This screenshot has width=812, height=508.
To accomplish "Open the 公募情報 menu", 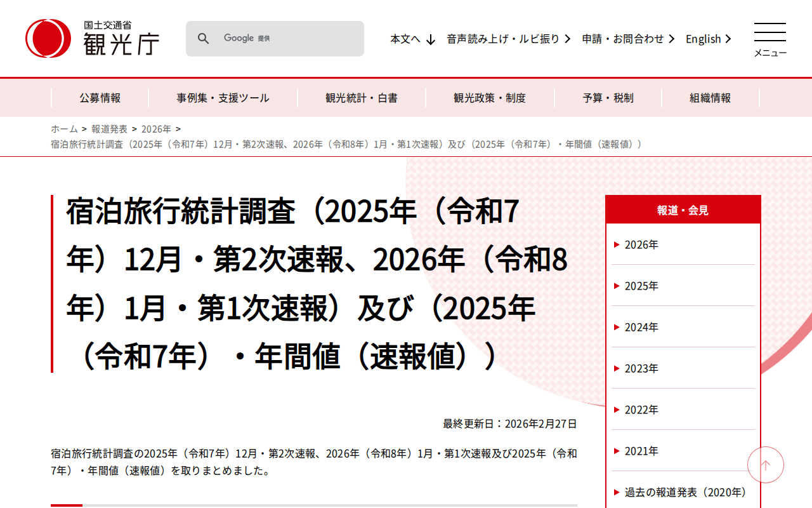I will (x=100, y=98).
